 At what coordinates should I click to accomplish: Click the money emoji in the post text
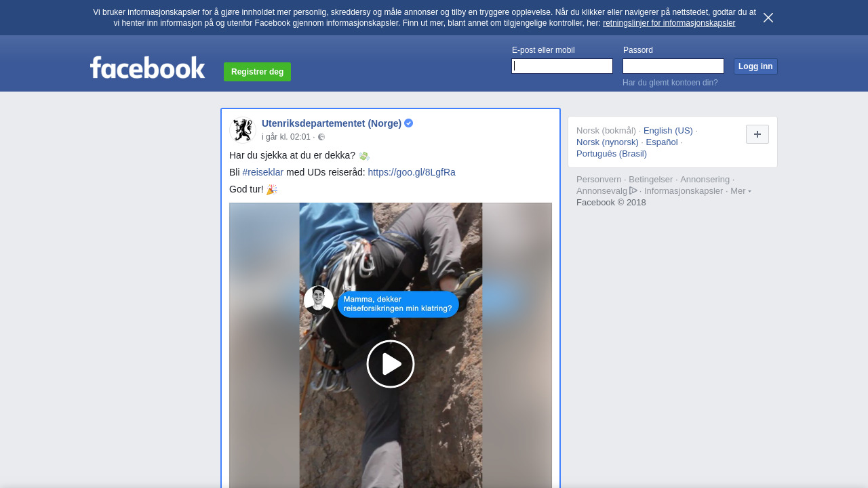click(x=364, y=156)
